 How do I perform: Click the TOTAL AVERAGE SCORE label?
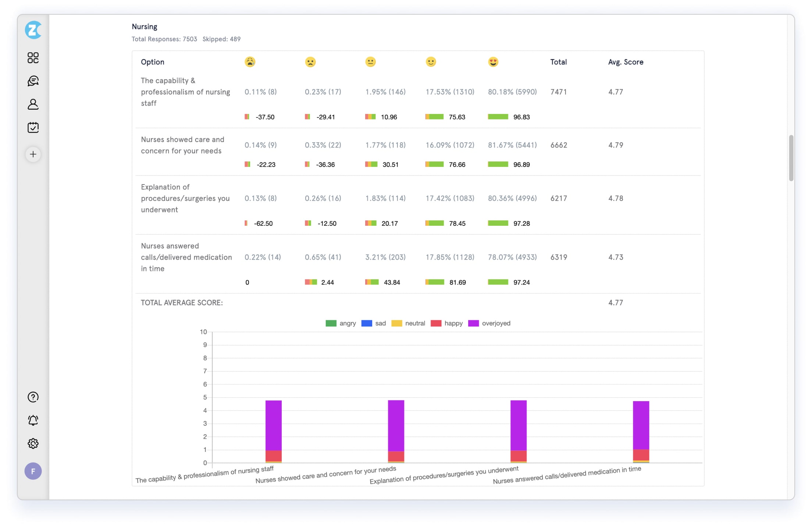[182, 303]
